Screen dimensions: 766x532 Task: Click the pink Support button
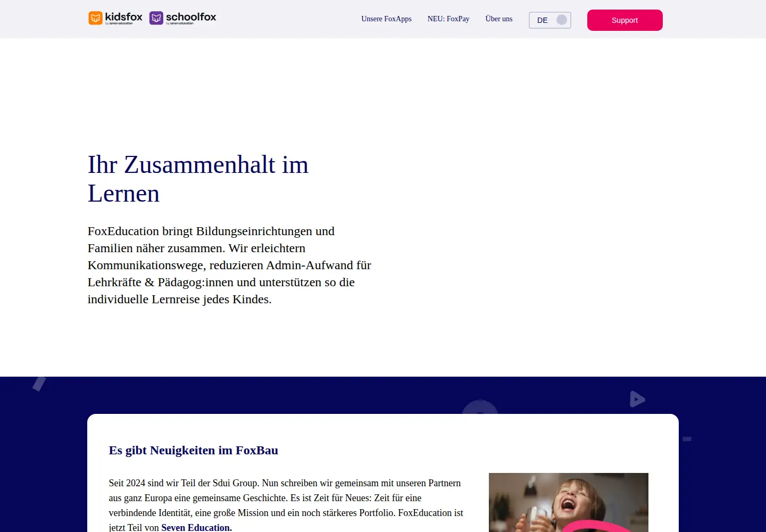tap(625, 20)
